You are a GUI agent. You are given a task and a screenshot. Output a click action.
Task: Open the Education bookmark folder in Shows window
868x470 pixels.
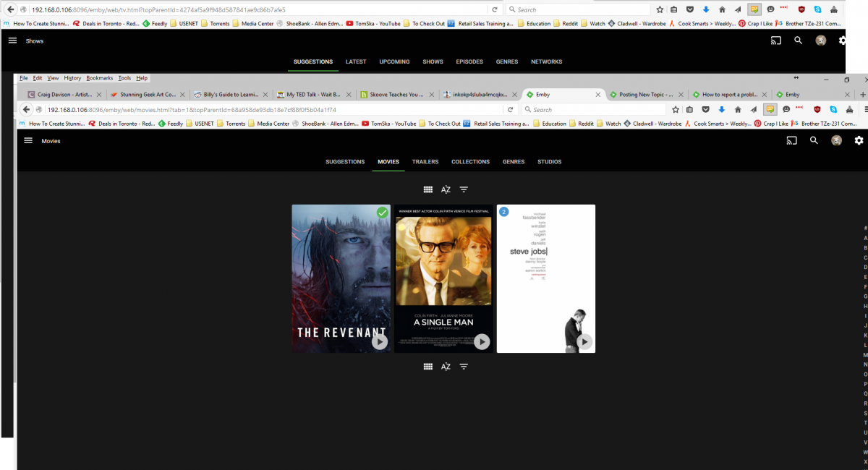pyautogui.click(x=534, y=23)
